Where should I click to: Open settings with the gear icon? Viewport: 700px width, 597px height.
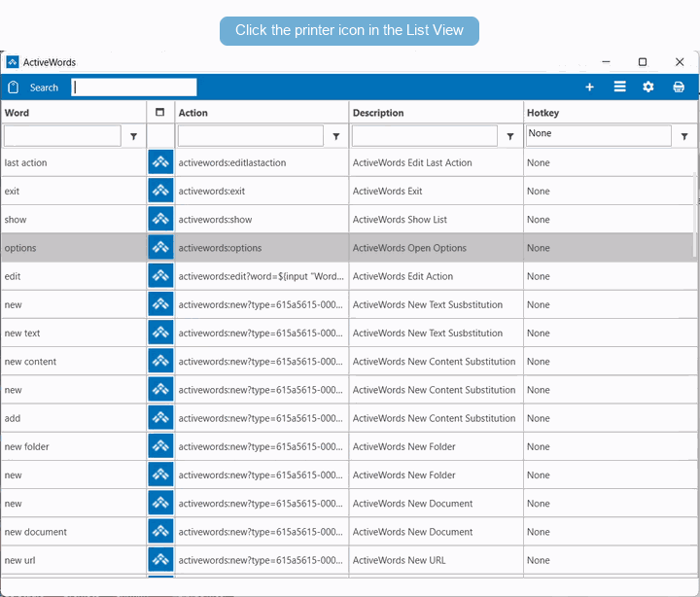[647, 87]
